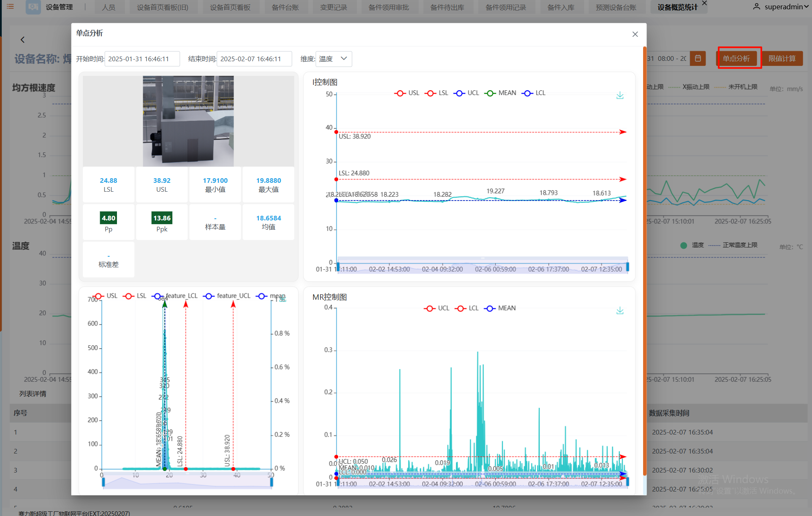Toggle MEAN legend in I控制图
This screenshot has height=516, width=812.
click(x=500, y=93)
